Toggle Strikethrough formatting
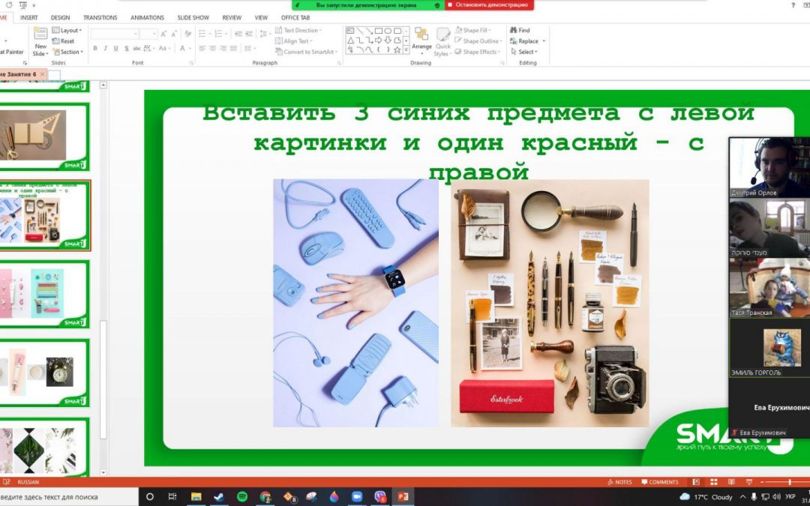The width and height of the screenshot is (810, 506). (x=137, y=49)
